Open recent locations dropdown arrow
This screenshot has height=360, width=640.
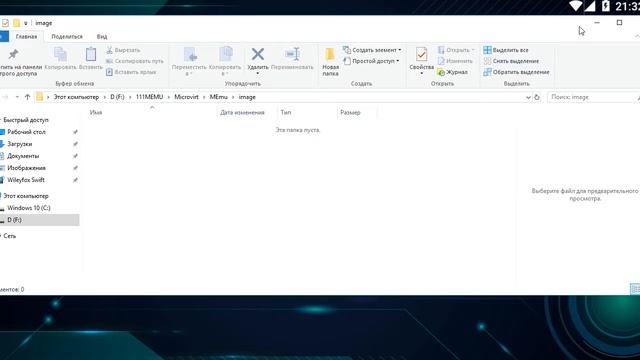[x=17, y=97]
